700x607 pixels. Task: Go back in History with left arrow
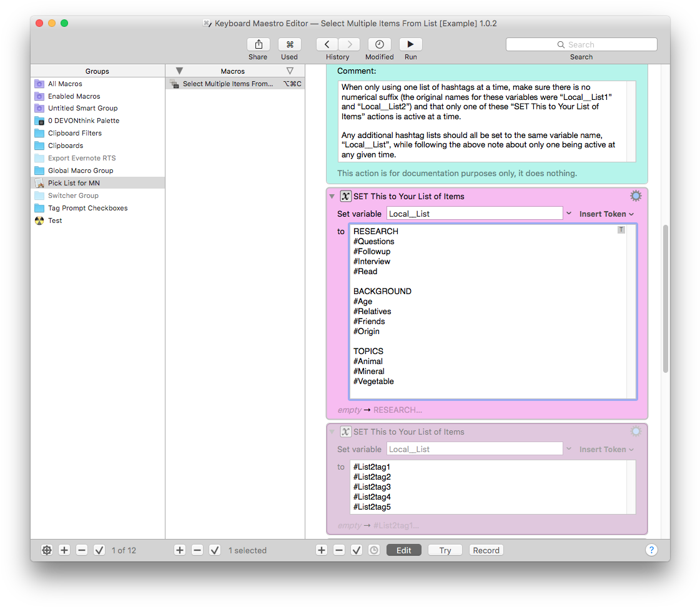[327, 44]
